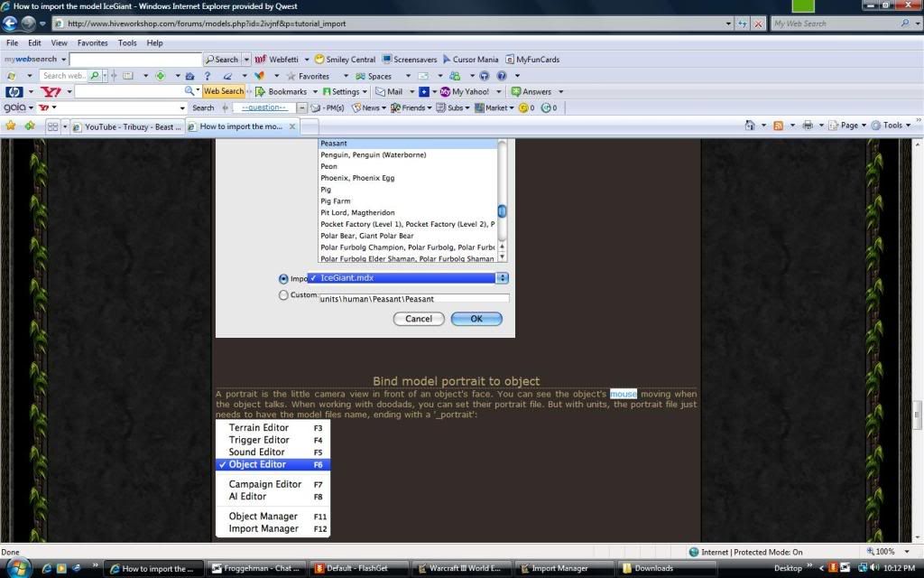The width and height of the screenshot is (924, 578).
Task: Open Screensavers from the toolbar
Action: pos(410,60)
